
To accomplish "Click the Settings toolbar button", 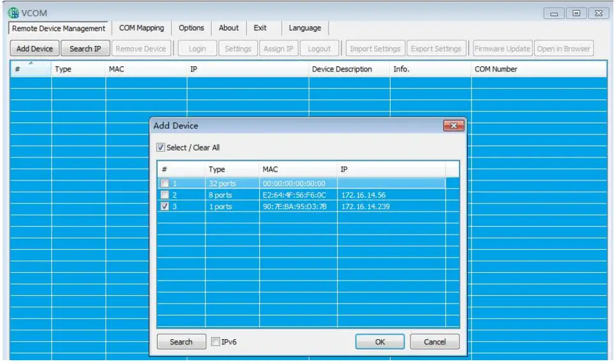I will coord(237,48).
